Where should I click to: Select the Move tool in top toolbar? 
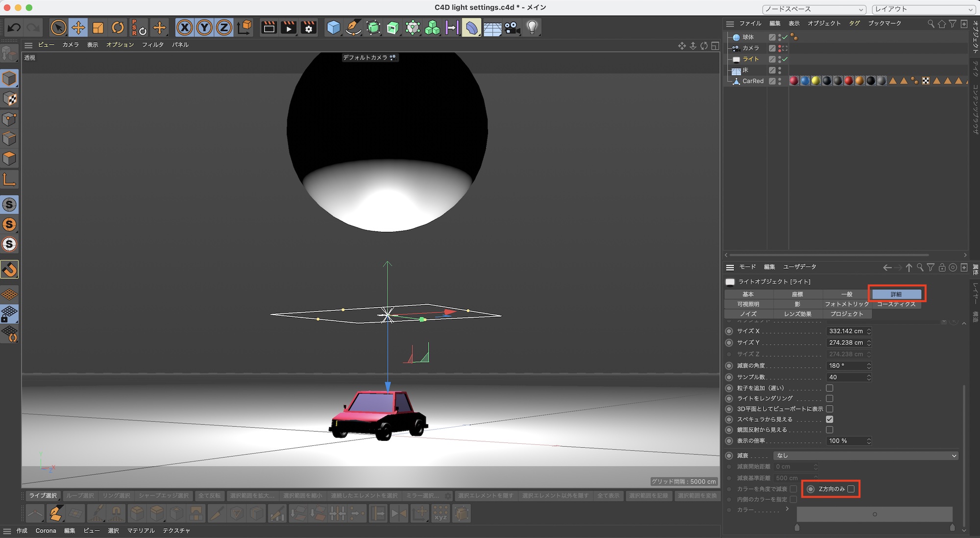(x=78, y=28)
